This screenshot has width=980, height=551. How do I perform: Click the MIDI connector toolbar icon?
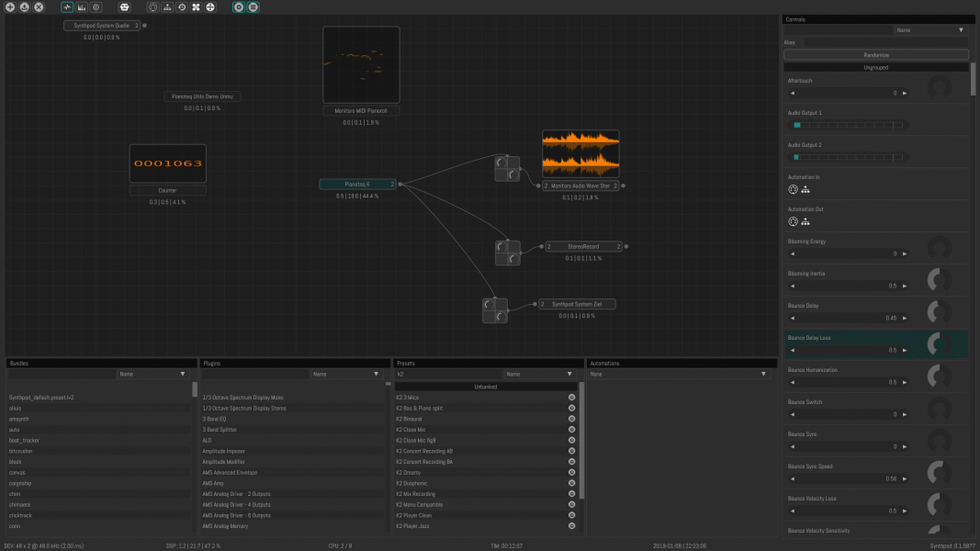(153, 6)
